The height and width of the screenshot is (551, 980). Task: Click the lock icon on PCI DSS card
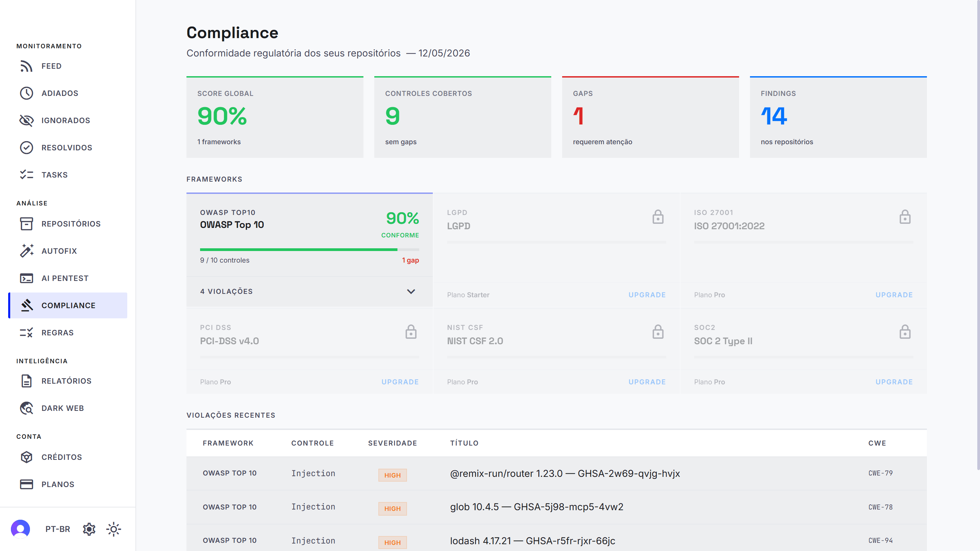click(411, 332)
